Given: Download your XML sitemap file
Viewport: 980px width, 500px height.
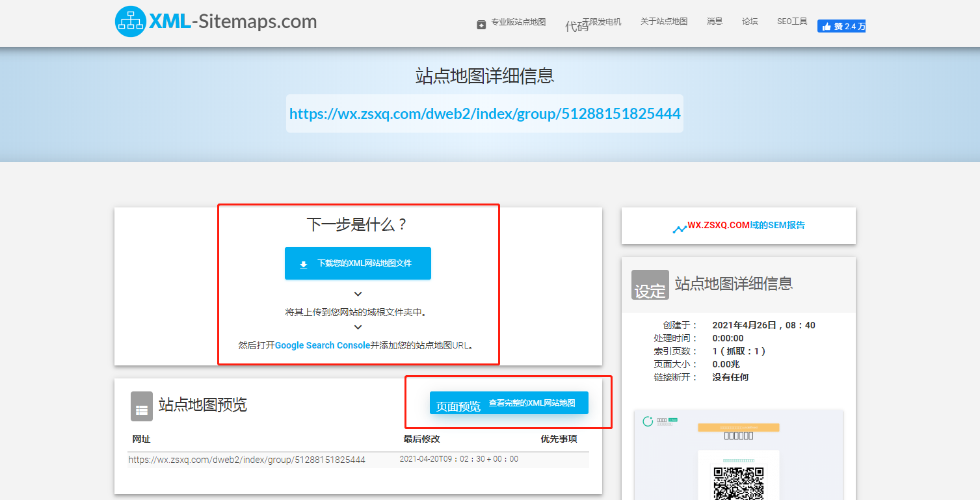Looking at the screenshot, I should click(x=358, y=263).
